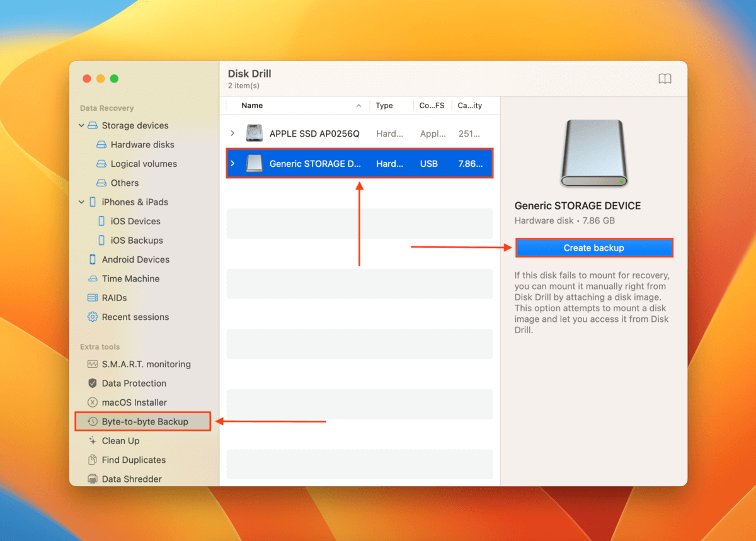Click the iOS Devices icon
Viewport: 756px width, 541px height.
click(x=101, y=221)
